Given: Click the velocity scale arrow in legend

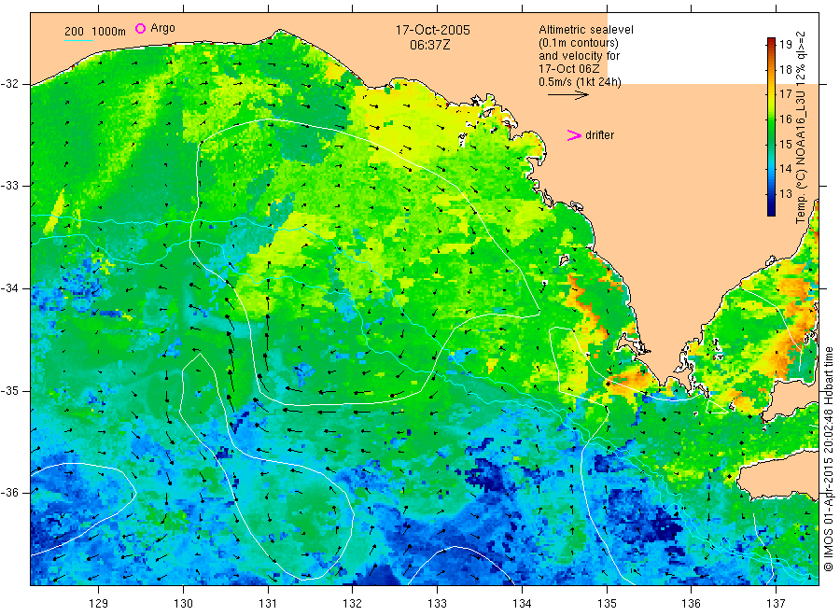Looking at the screenshot, I should click(567, 95).
